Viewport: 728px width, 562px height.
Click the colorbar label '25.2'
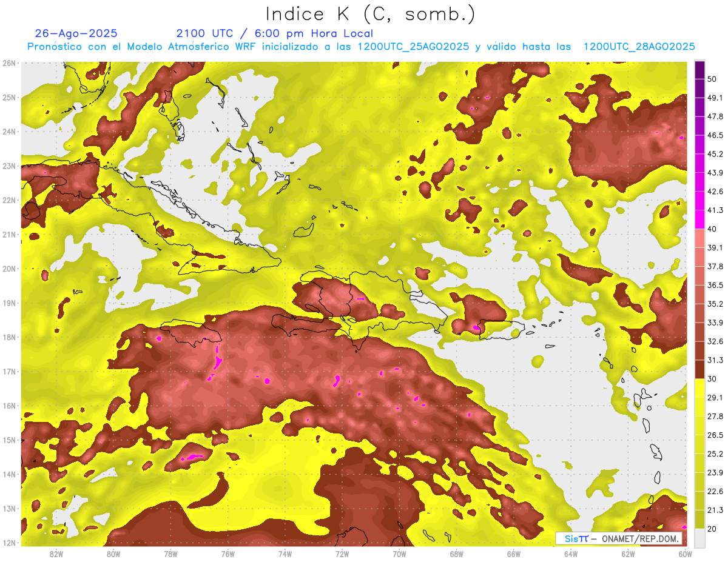(x=715, y=454)
